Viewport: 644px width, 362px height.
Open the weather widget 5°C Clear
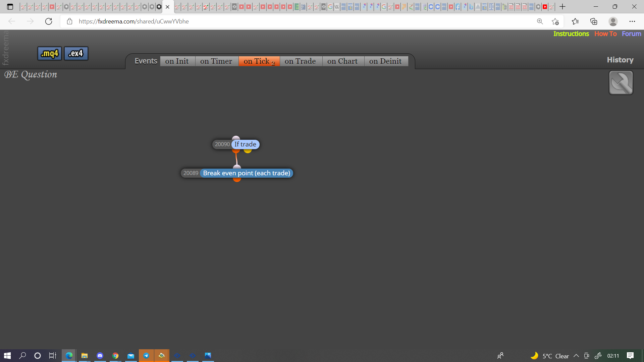coord(550,356)
